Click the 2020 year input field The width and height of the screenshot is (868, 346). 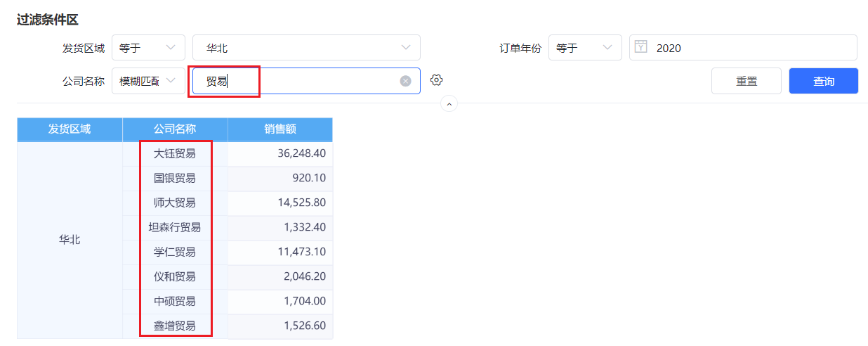(x=743, y=48)
